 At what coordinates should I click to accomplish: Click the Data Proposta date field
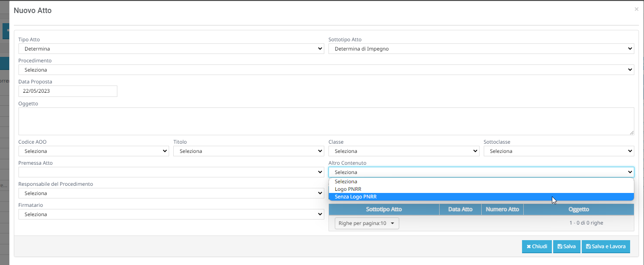68,91
